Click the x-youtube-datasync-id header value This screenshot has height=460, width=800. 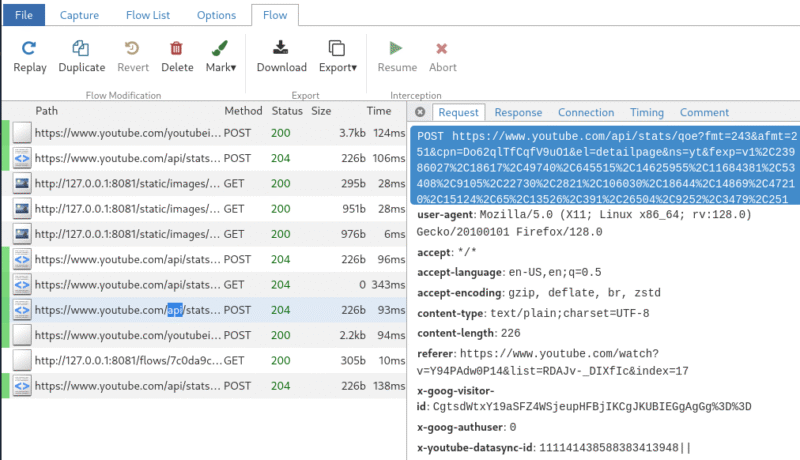tap(615, 447)
